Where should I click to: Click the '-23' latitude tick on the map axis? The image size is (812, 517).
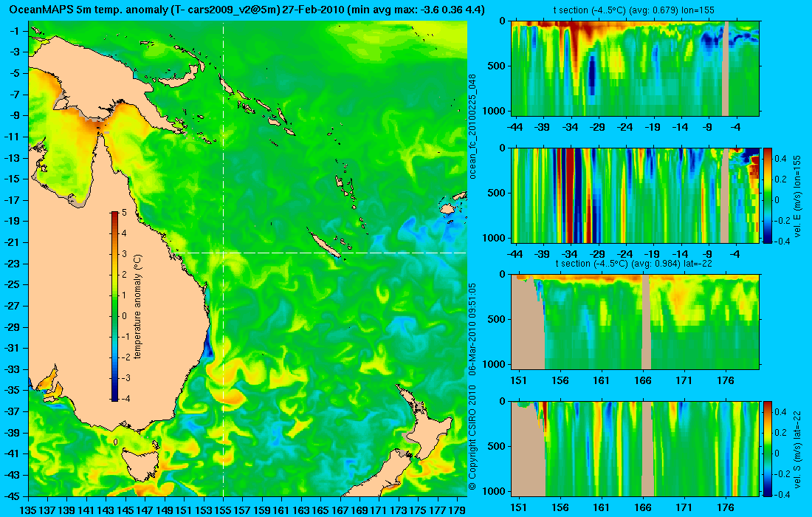coord(13,263)
